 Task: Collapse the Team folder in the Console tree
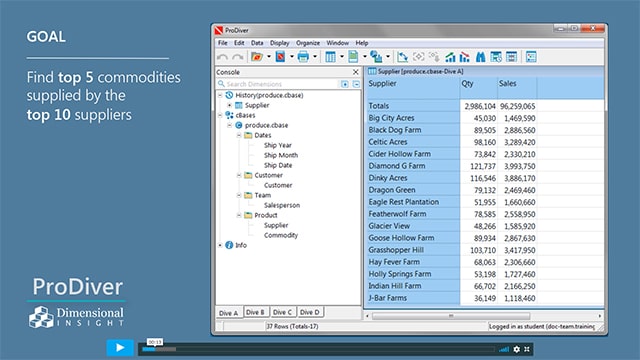pos(239,195)
